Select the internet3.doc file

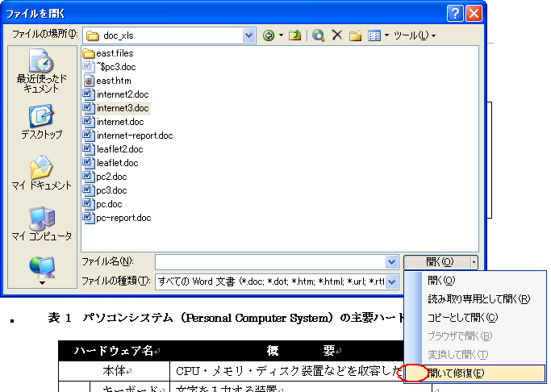(116, 108)
